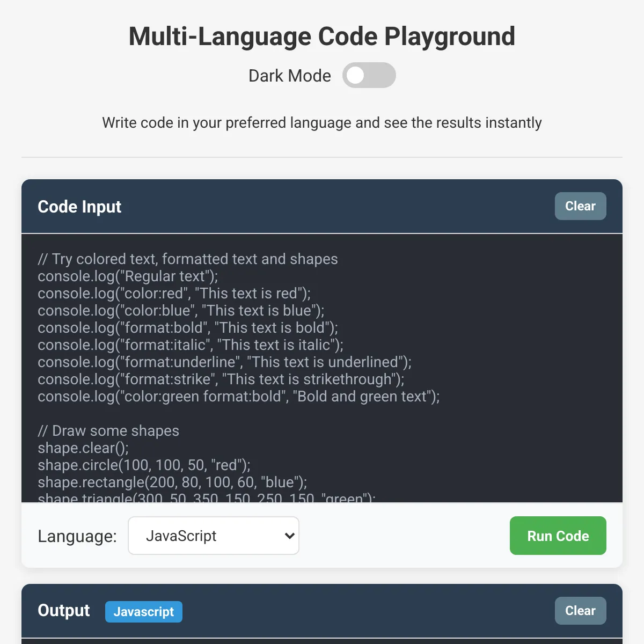Click the Multi-Language Code Playground title
644x644 pixels.
321,36
